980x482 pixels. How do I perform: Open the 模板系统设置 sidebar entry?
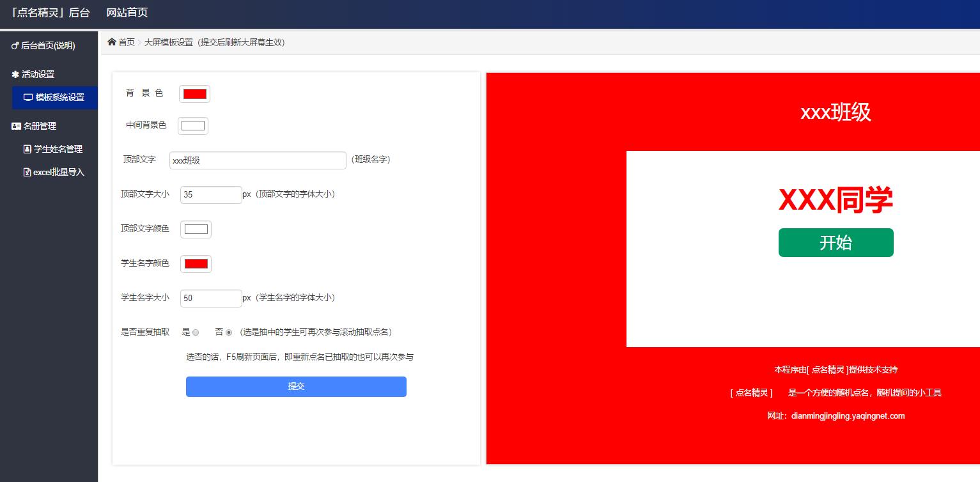pos(59,97)
